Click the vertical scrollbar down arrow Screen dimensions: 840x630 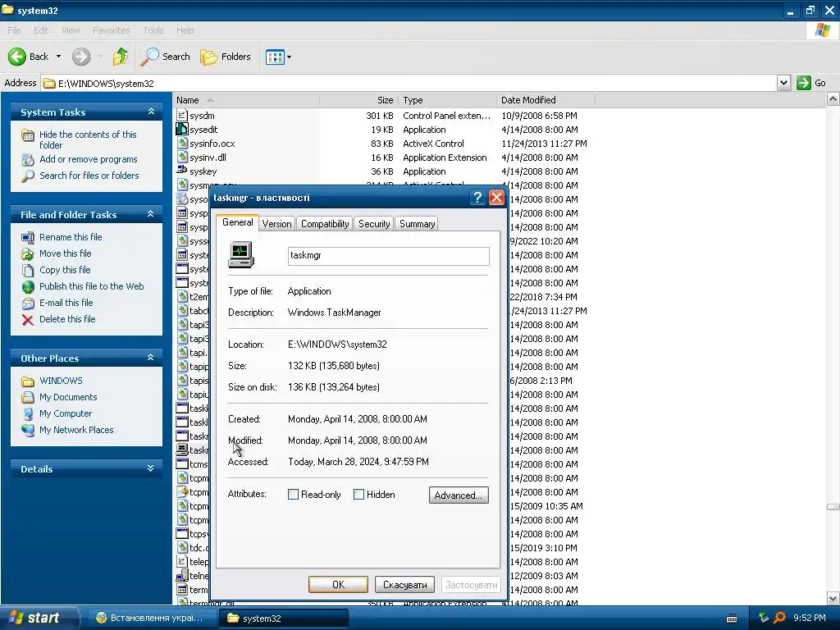(833, 598)
